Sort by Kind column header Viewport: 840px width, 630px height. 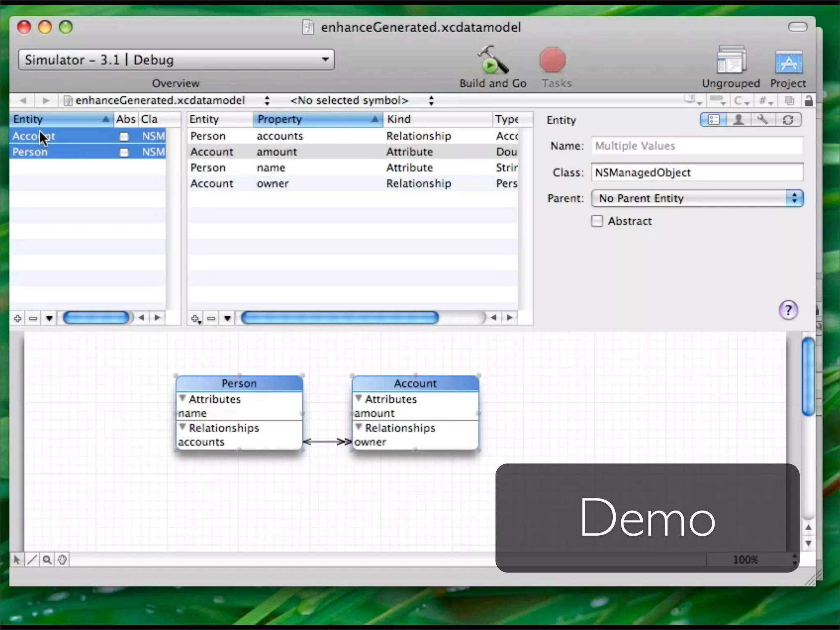point(438,119)
